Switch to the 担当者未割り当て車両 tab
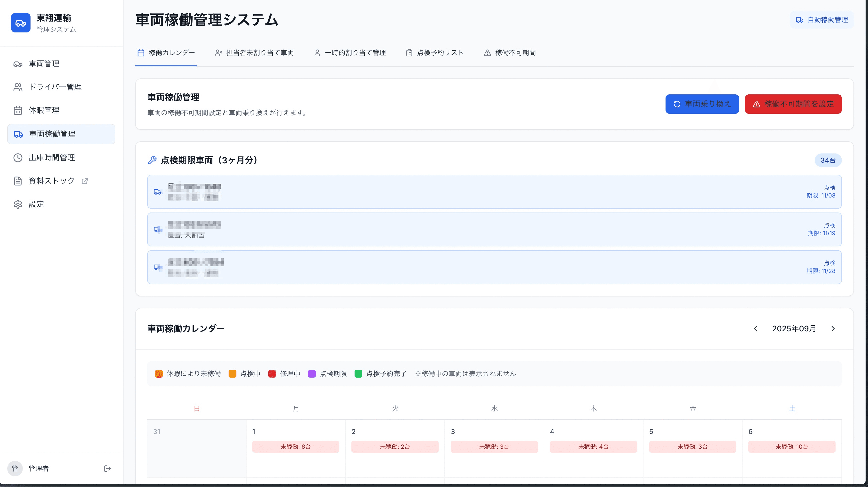The image size is (868, 487). coord(254,53)
